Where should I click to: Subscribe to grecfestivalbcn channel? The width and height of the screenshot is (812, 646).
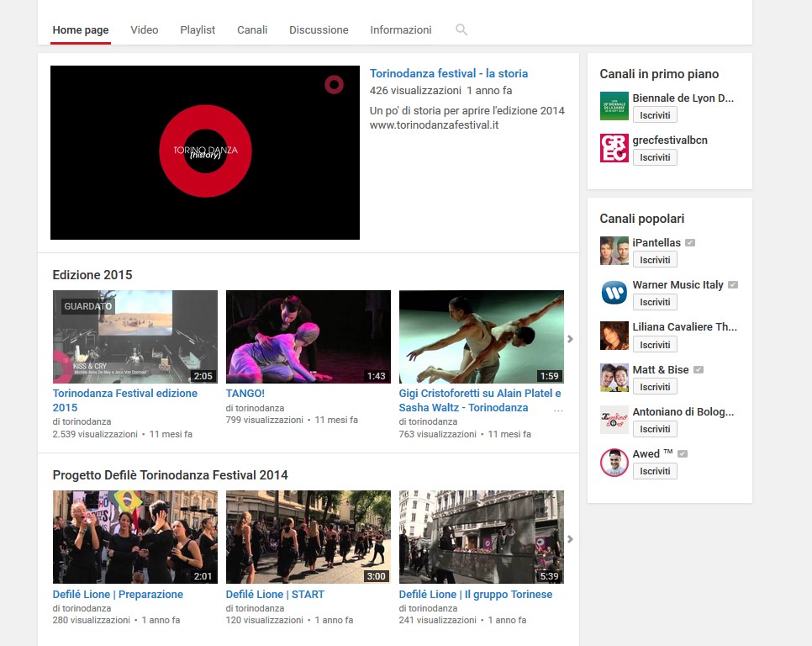coord(655,157)
